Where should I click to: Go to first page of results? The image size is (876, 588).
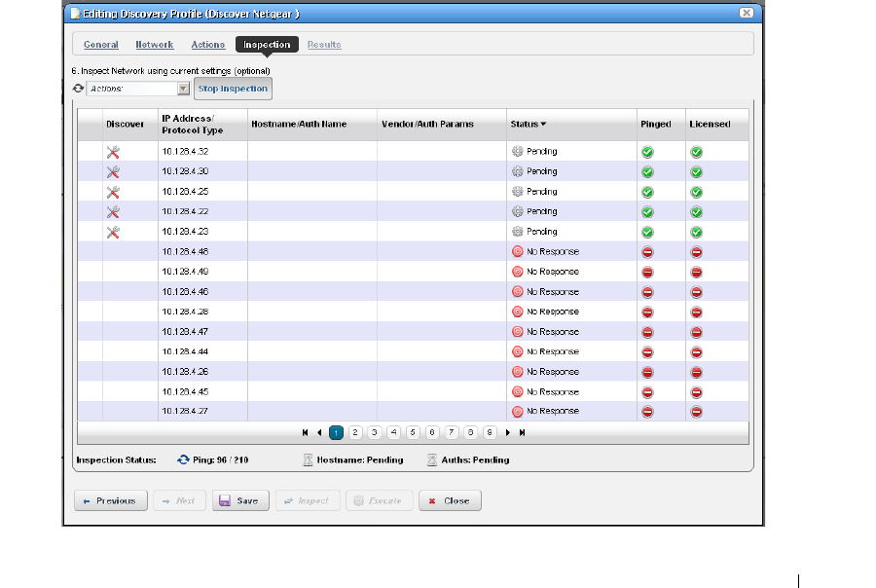tap(305, 432)
